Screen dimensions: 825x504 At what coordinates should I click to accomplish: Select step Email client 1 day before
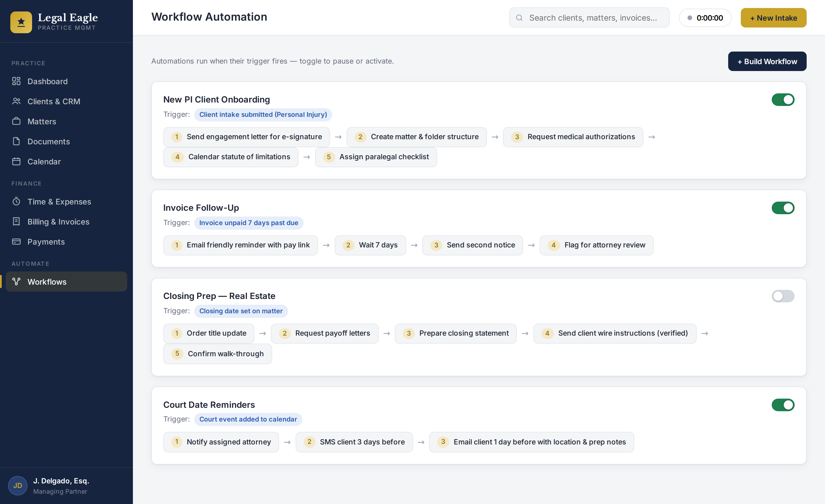coord(531,442)
